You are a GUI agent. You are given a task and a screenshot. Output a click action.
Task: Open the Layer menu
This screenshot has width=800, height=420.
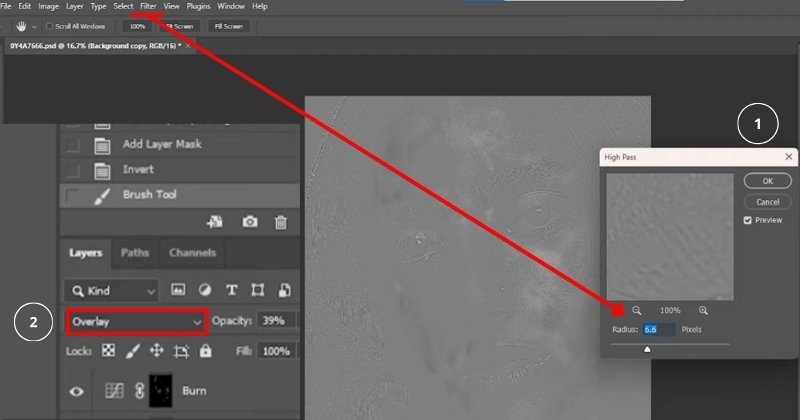click(x=74, y=6)
